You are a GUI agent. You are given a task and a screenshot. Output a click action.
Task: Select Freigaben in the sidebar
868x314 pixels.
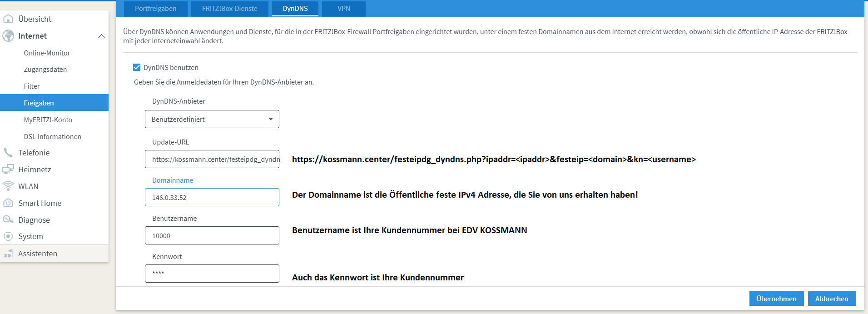click(x=55, y=103)
